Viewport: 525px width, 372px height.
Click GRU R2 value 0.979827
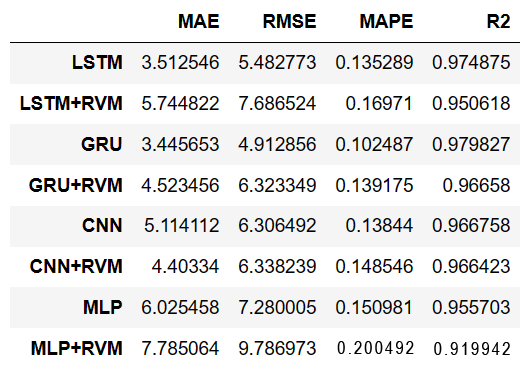coord(471,144)
